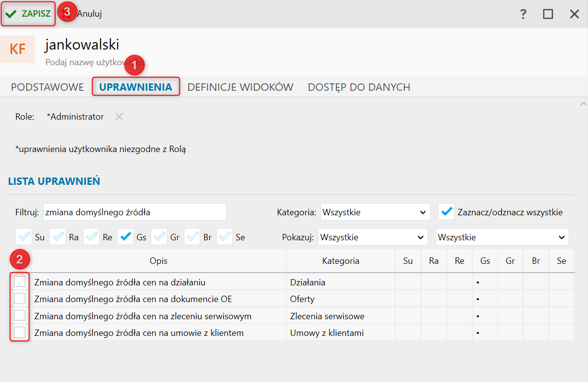Image resolution: width=588 pixels, height=382 pixels.
Task: Toggle the Se permission filter checkbox
Action: coord(225,237)
